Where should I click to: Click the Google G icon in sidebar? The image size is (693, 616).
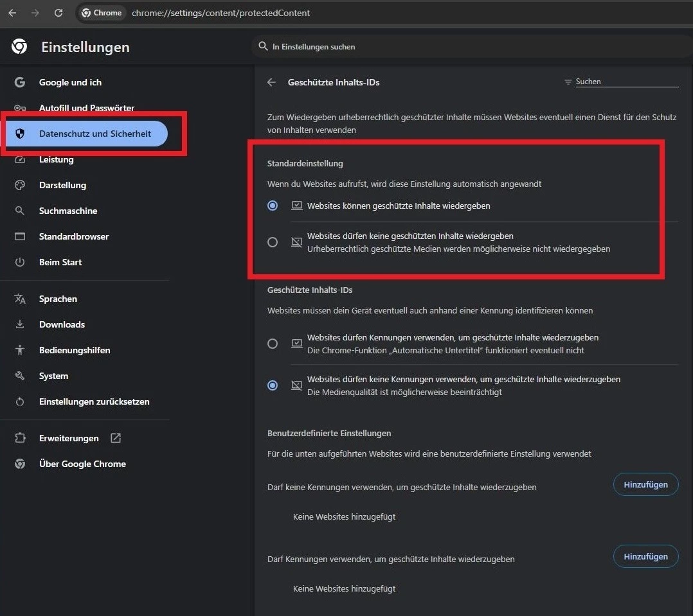(19, 82)
